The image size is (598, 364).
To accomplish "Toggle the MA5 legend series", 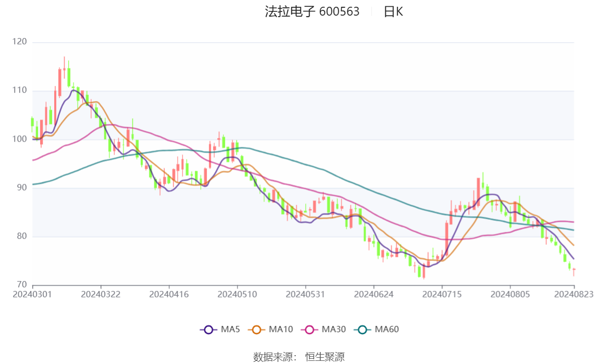I will tap(220, 329).
